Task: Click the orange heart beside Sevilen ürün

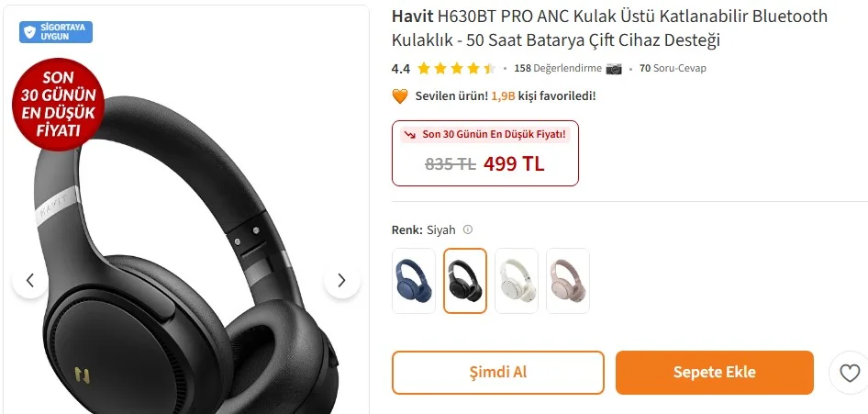Action: click(x=400, y=96)
